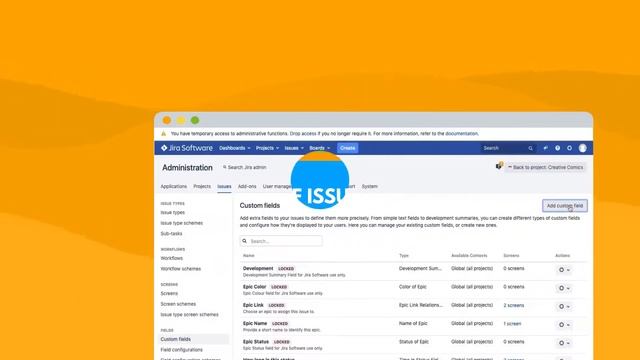Click the notification icon beside Back to project

tap(499, 166)
